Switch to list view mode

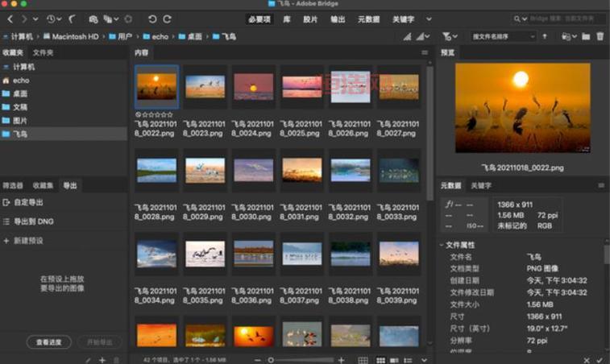pyautogui.click(x=409, y=359)
